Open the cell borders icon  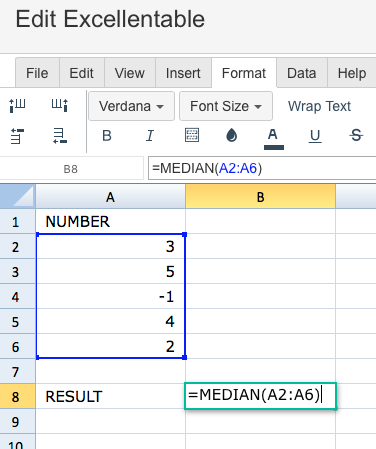(x=192, y=135)
